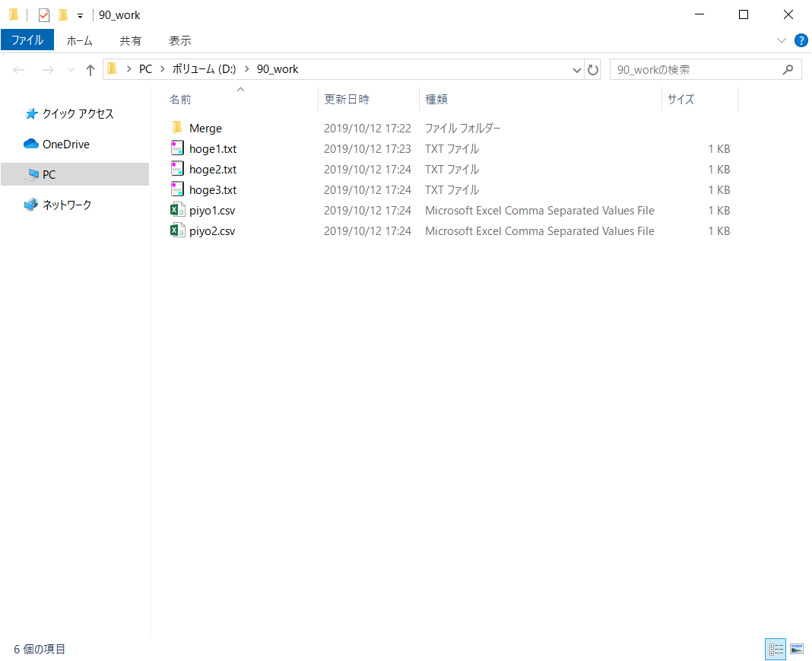Open the blue Help question mark icon
The image size is (812, 661).
tap(801, 40)
